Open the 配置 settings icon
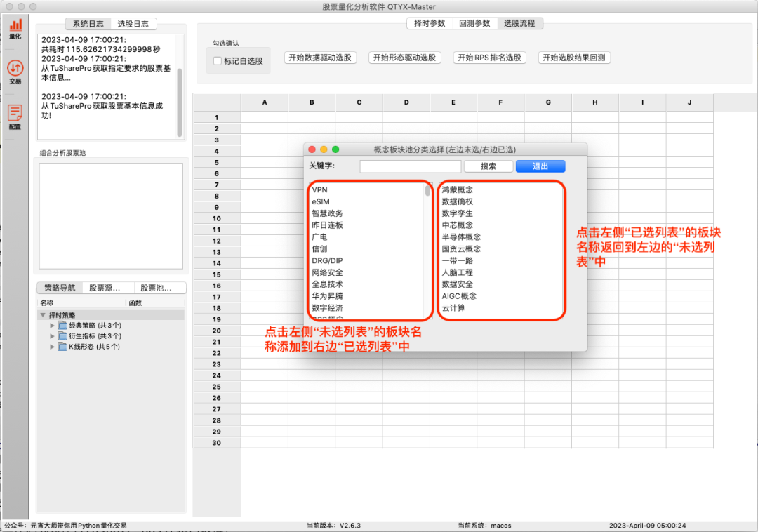Image resolution: width=758 pixels, height=532 pixels. coord(15,116)
